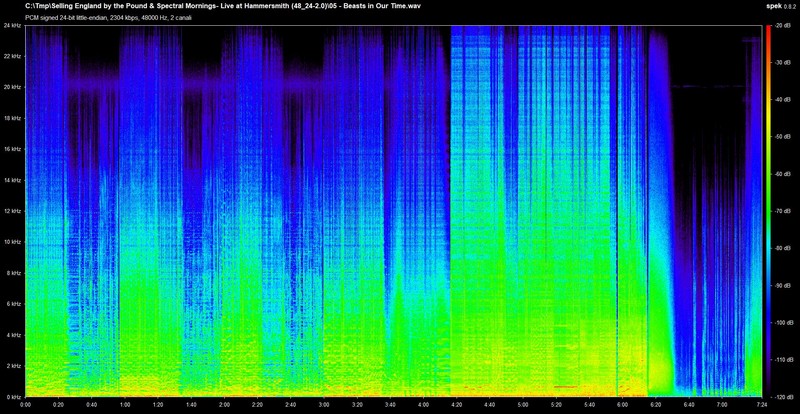The image size is (800, 414).
Task: Click the '12 kHz' frequency label
Action: click(12, 211)
